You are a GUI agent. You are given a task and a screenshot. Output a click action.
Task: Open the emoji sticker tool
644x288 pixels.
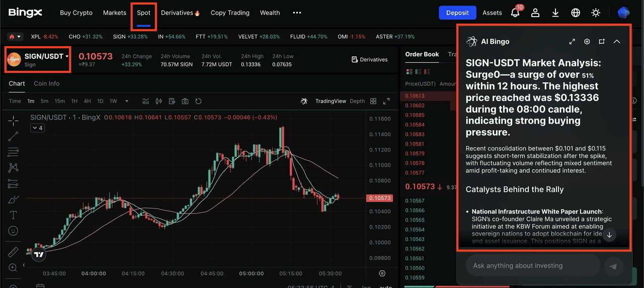[x=14, y=231]
